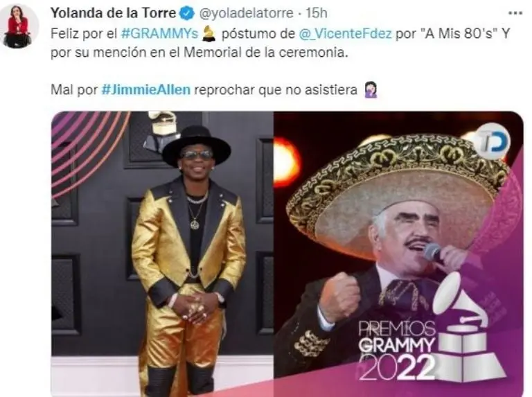Click the TD logo watermark on the image

[491, 141]
